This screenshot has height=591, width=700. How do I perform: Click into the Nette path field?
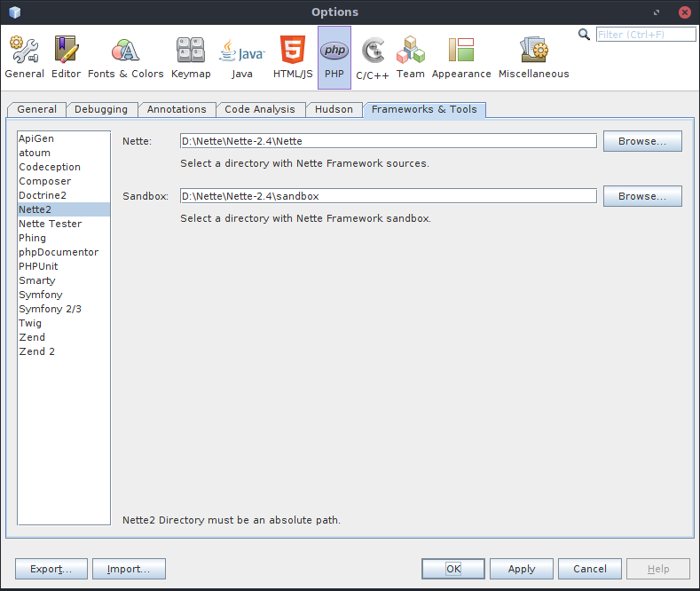coord(389,141)
